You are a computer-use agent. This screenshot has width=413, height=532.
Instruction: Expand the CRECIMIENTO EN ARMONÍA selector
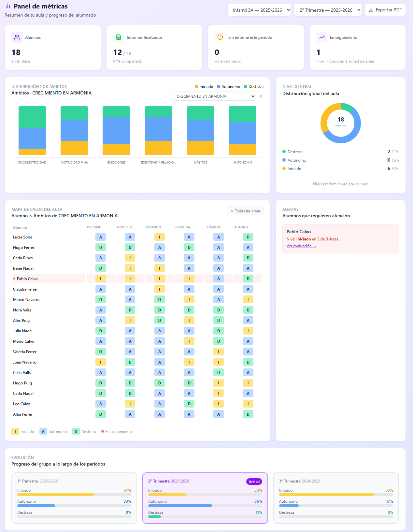coord(214,96)
